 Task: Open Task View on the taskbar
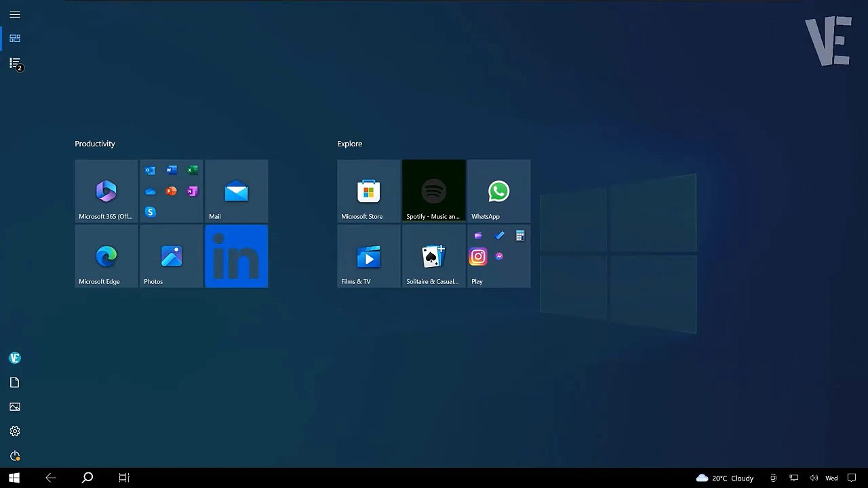(x=124, y=478)
